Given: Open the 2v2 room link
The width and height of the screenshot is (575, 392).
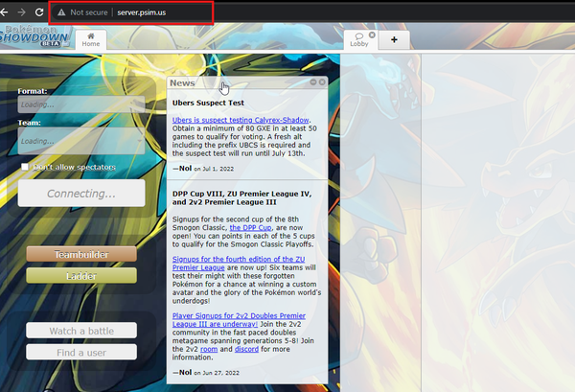Looking at the screenshot, I should 209,349.
